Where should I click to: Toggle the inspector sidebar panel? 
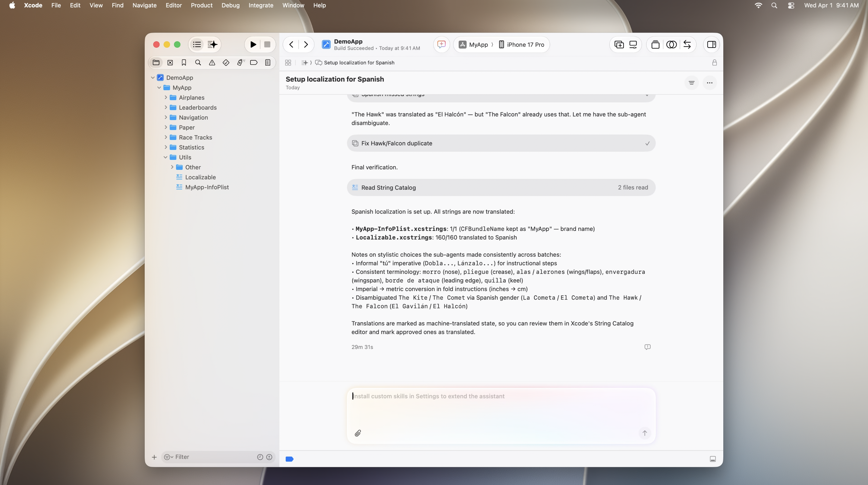coord(712,45)
